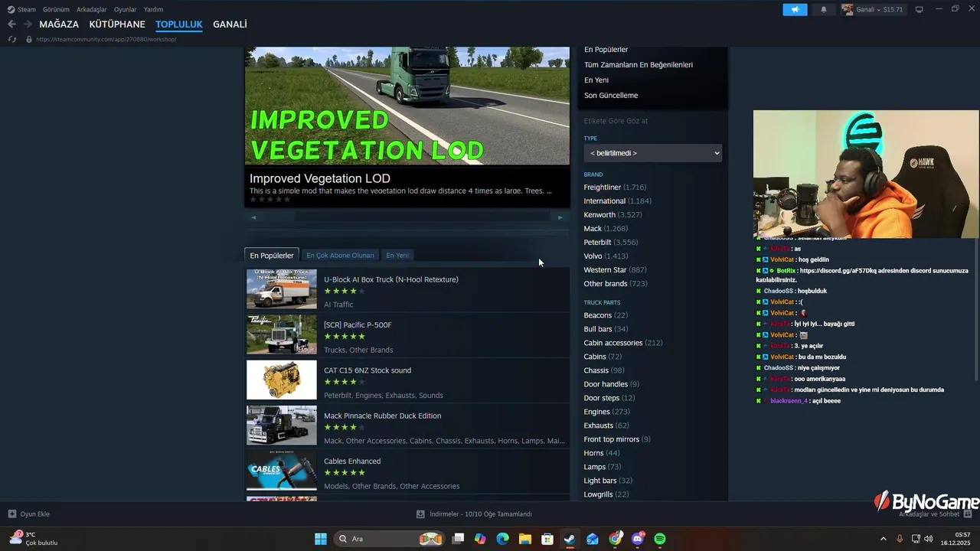Filter by Freightliner brand
Screen dimensions: 980x551
point(615,187)
